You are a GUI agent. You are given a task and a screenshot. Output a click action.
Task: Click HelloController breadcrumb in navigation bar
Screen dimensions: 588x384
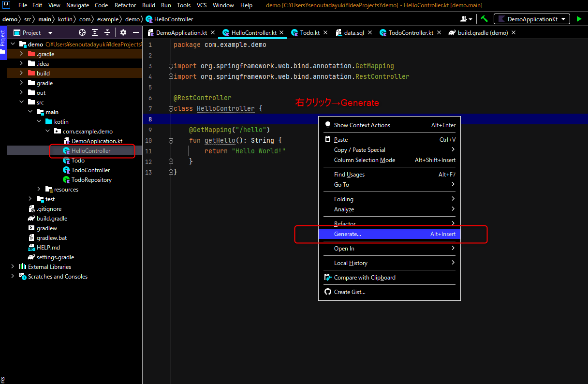[x=169, y=19]
